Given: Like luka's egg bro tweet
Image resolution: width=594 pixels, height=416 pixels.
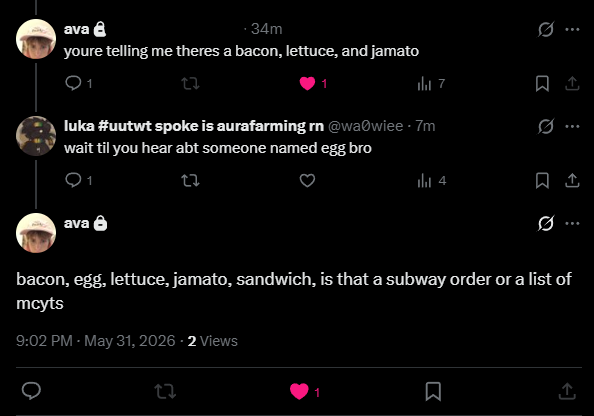Looking at the screenshot, I should click(307, 180).
